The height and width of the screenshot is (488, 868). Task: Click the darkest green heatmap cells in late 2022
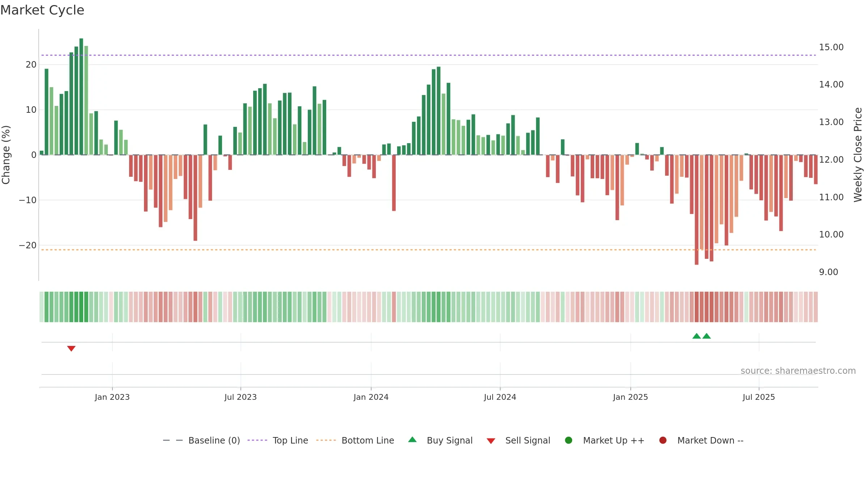[x=78, y=307]
